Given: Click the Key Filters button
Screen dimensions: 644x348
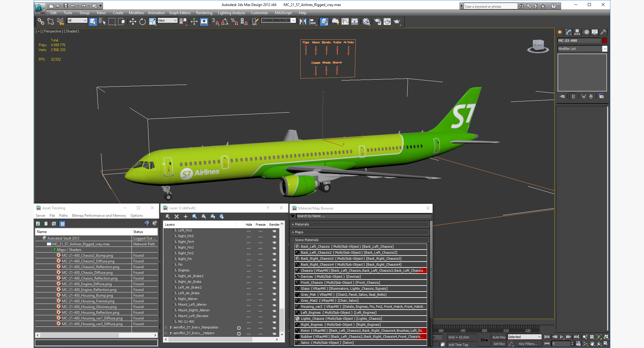Looking at the screenshot, I should coord(528,344).
